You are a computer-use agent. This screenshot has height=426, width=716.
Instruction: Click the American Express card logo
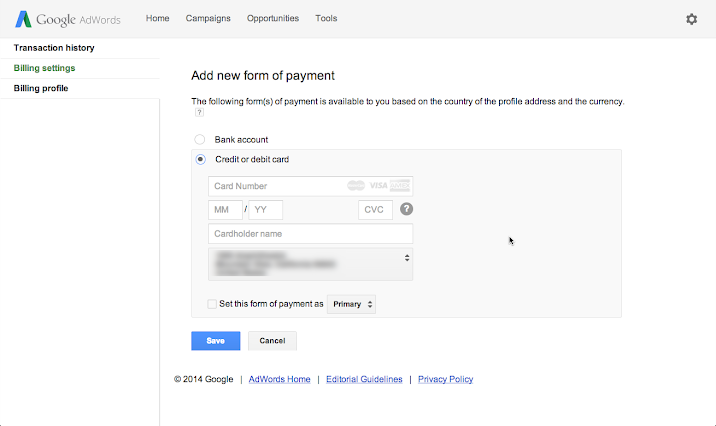click(400, 186)
